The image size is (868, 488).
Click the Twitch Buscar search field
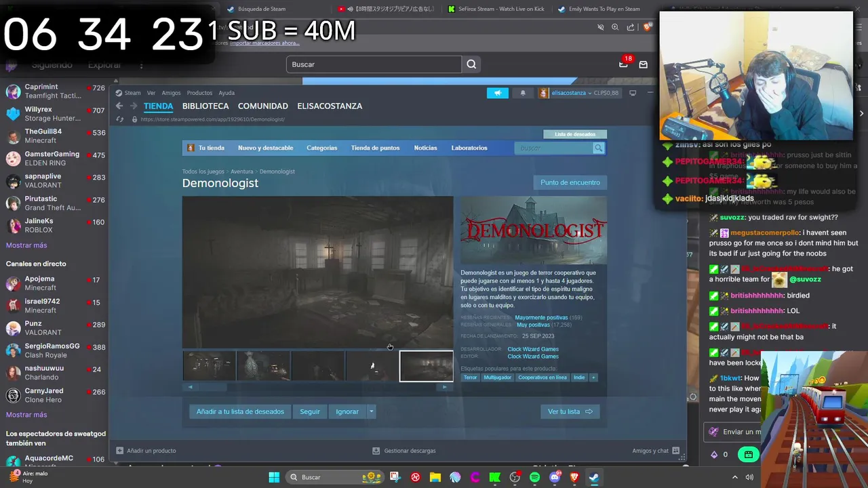pos(374,64)
